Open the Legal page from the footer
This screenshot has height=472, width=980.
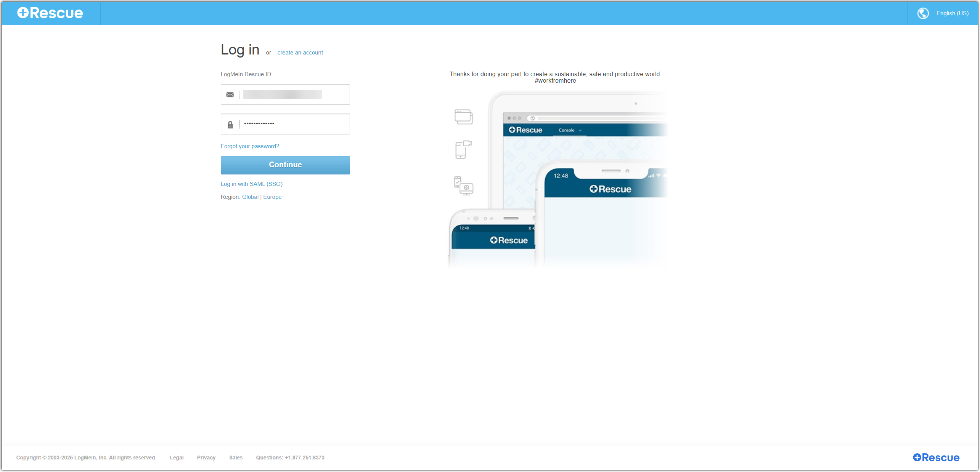[x=177, y=458]
